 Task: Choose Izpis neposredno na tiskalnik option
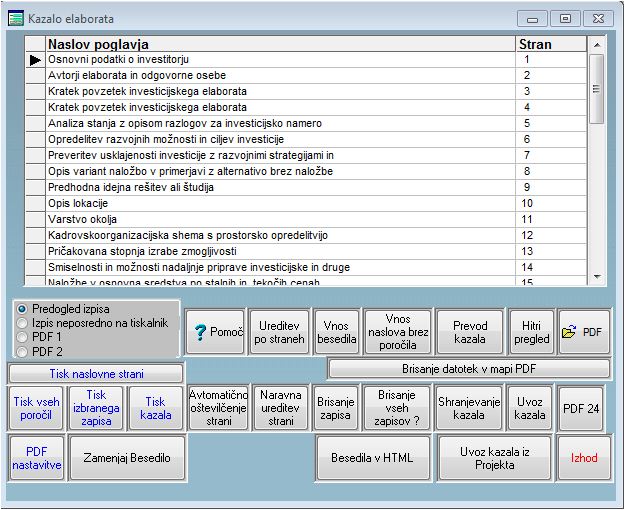pyautogui.click(x=23, y=323)
